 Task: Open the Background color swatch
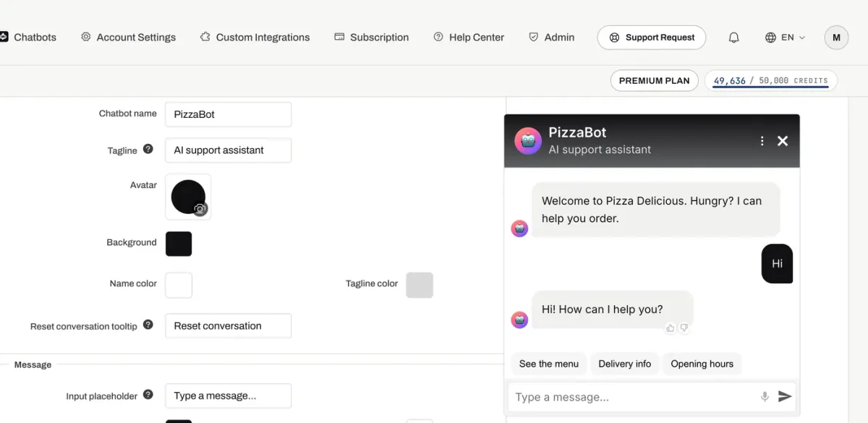point(179,244)
